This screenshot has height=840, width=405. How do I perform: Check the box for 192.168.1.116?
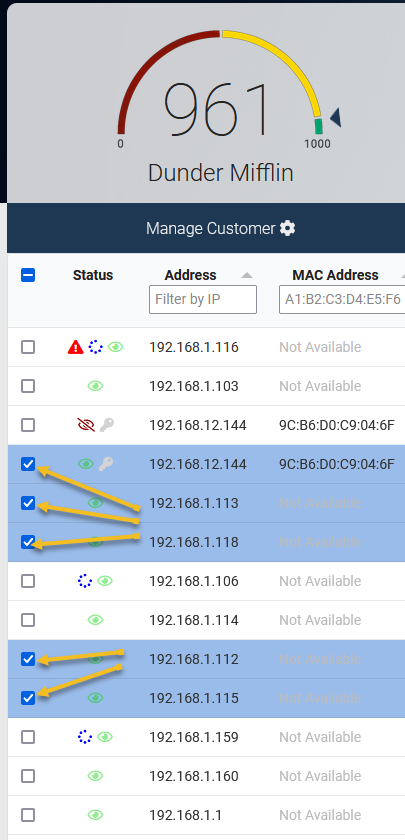28,347
